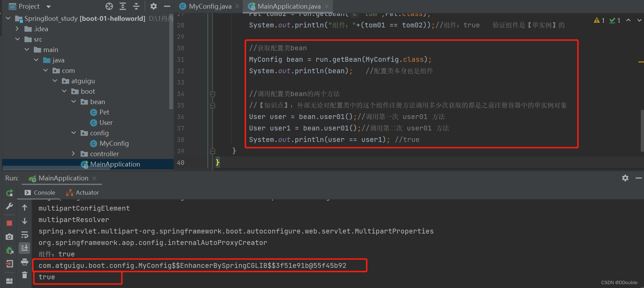Viewport: 644px width, 288px height.
Task: Toggle fold marker at line 39
Action: click(x=213, y=151)
